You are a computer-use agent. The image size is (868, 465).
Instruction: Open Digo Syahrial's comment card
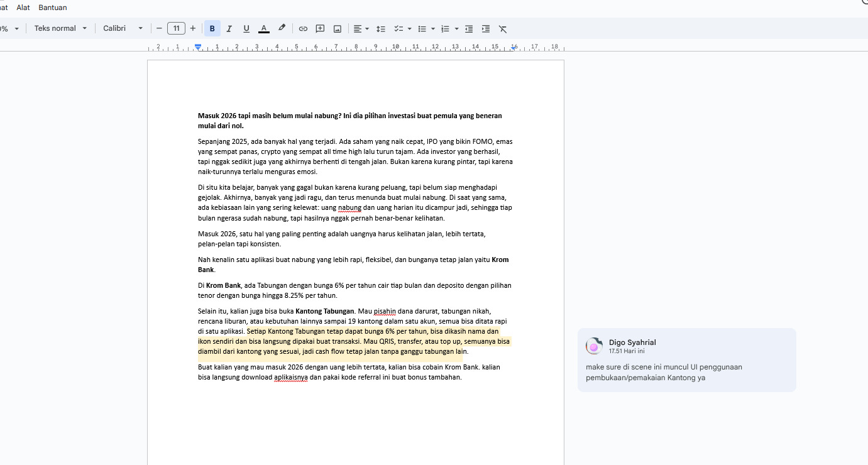point(686,360)
